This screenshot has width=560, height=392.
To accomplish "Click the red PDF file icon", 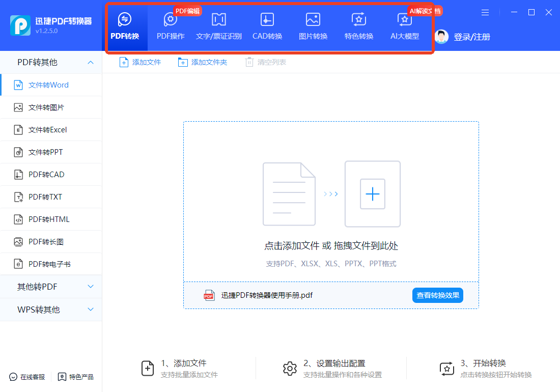I will [x=209, y=295].
